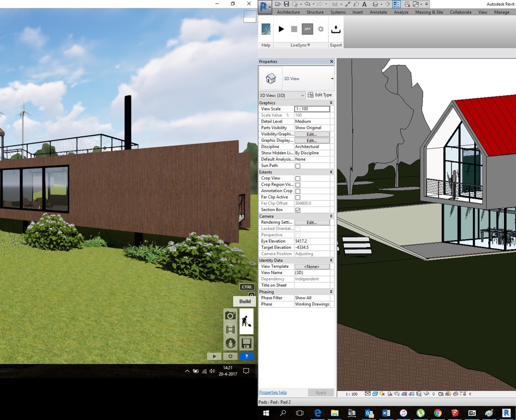The width and height of the screenshot is (516, 420).
Task: Click the Edit Type button
Action: tap(320, 95)
